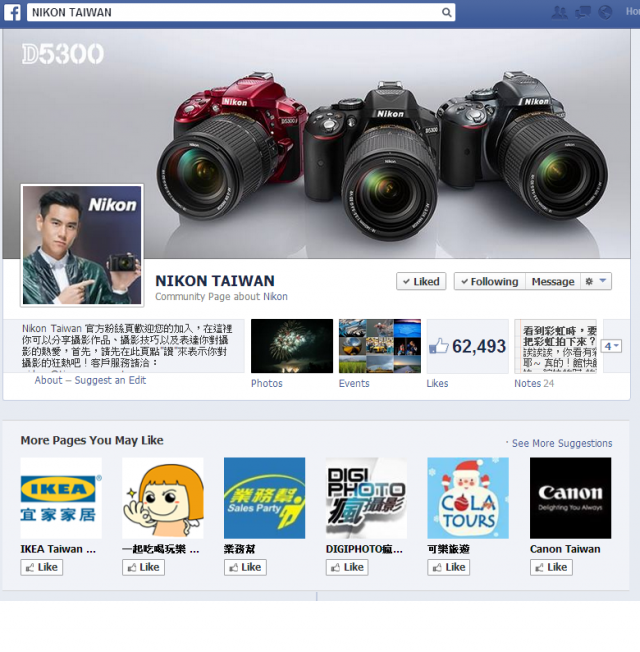
Task: Focus the NIKON TAIWAN search field
Action: 241,12
